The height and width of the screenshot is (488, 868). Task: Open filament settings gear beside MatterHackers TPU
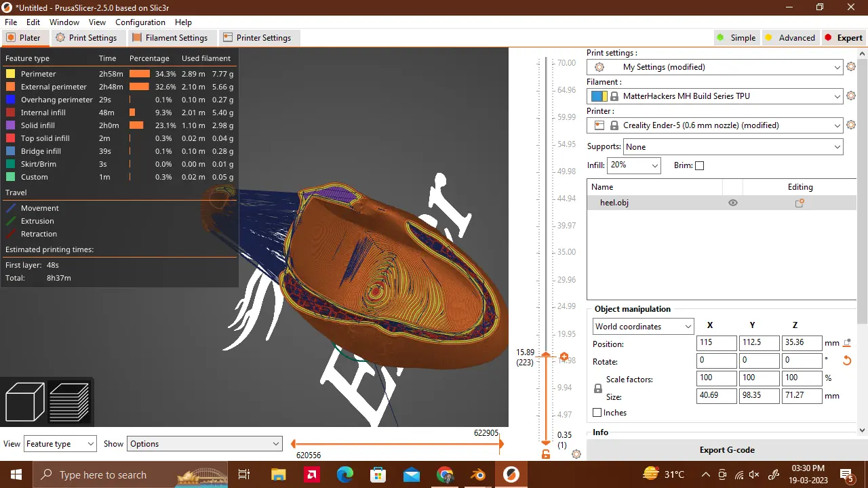point(851,96)
